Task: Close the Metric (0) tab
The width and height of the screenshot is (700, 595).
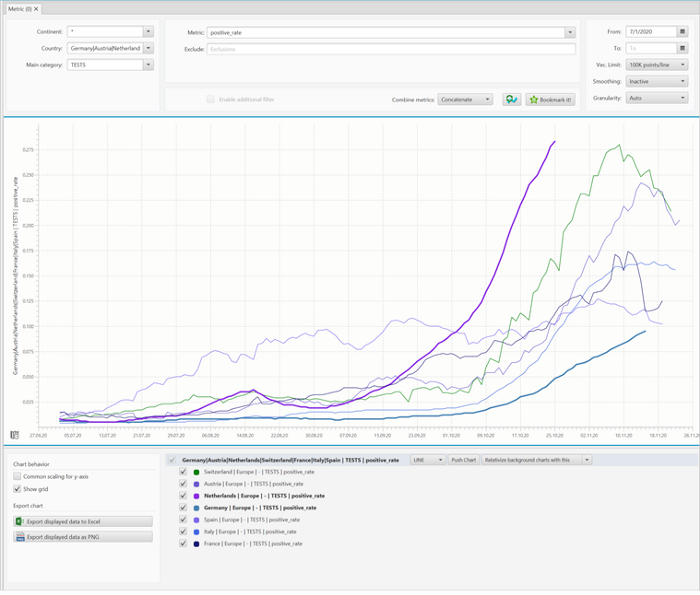Action: (37, 8)
